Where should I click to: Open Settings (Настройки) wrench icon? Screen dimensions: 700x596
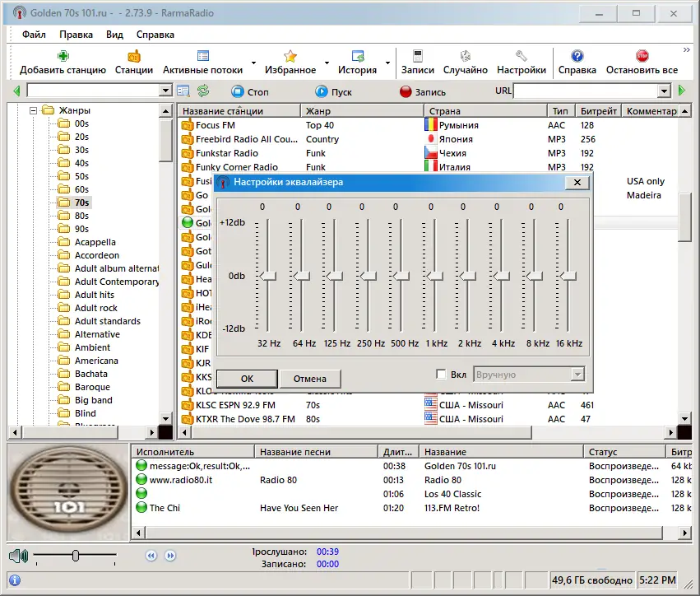(x=521, y=57)
